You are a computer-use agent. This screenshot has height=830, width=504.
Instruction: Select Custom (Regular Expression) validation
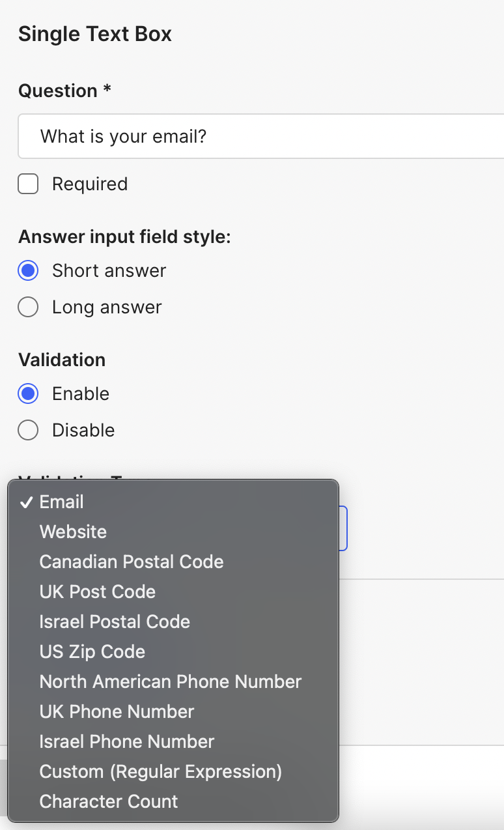click(160, 771)
